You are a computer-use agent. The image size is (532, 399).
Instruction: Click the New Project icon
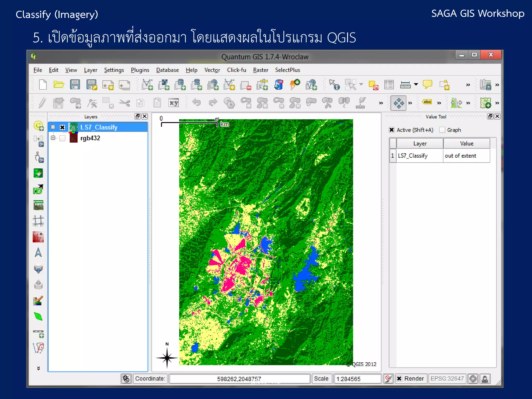point(43,85)
